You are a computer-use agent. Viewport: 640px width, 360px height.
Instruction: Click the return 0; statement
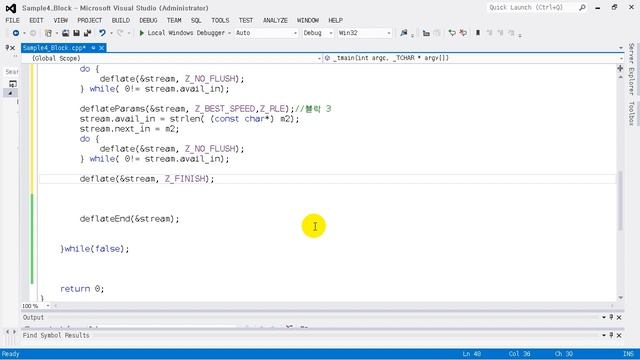coord(82,289)
